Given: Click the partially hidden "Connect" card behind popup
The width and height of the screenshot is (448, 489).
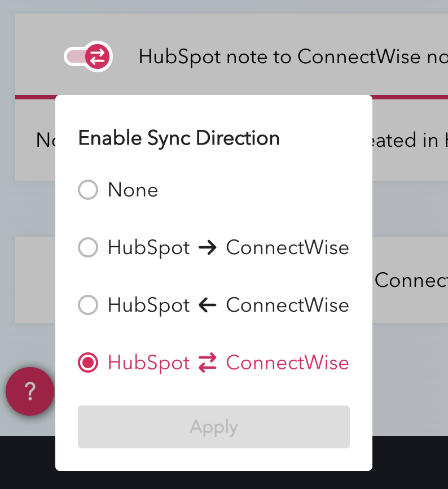Looking at the screenshot, I should [x=410, y=280].
